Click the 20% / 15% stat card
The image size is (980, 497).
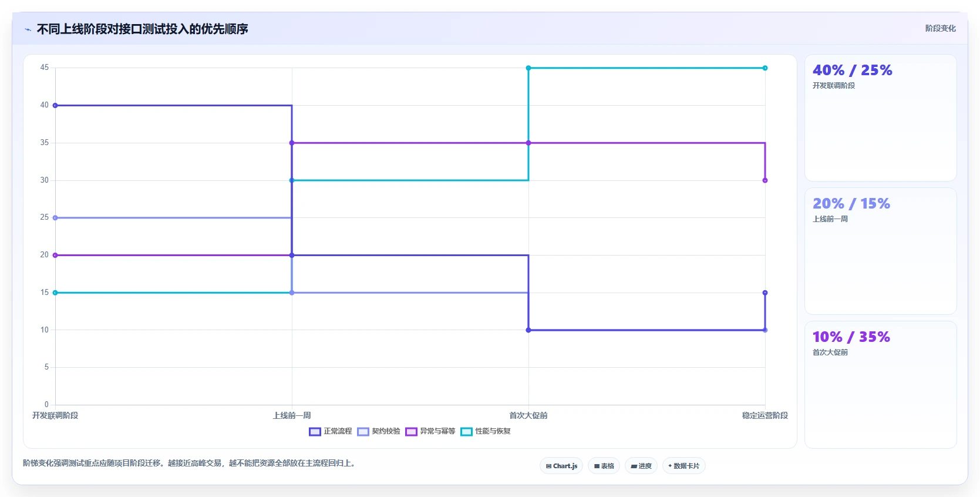880,251
